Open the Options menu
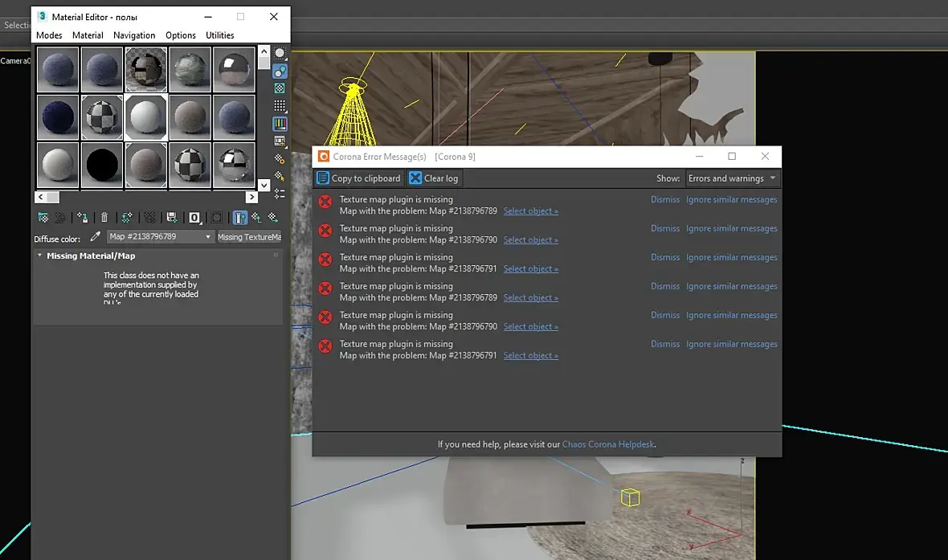Image resolution: width=948 pixels, height=560 pixels. (181, 35)
